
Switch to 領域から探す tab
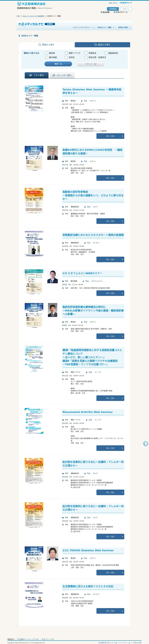point(47,45)
